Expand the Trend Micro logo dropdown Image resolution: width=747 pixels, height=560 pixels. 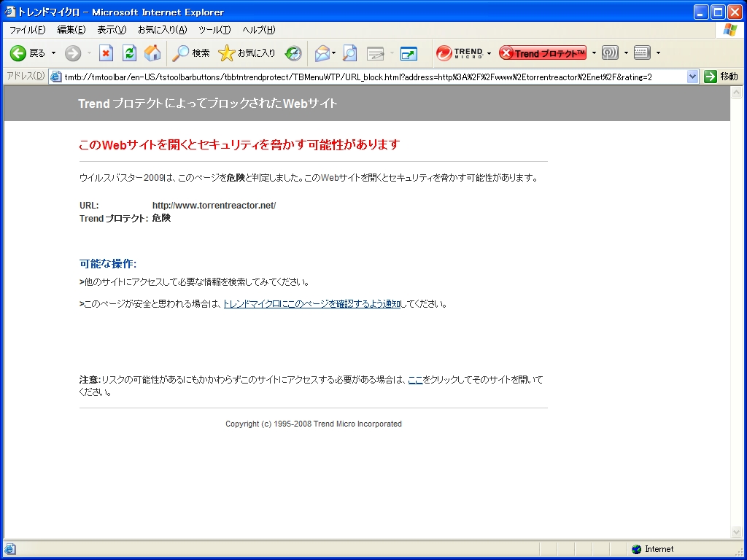pyautogui.click(x=489, y=52)
